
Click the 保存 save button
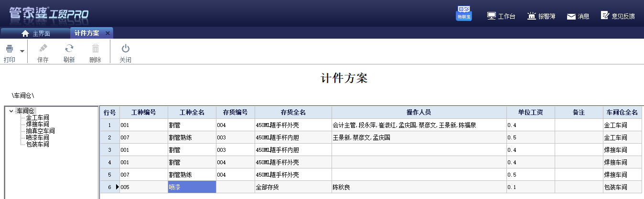(x=43, y=53)
